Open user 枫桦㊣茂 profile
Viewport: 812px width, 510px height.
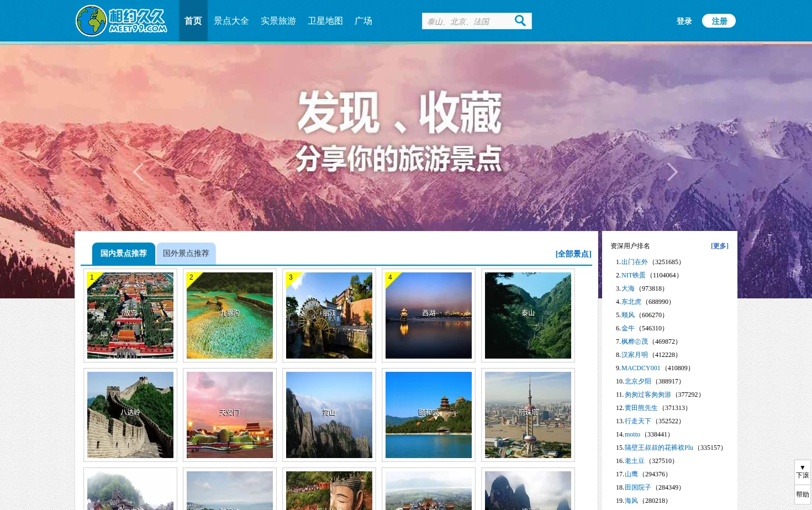(x=634, y=341)
